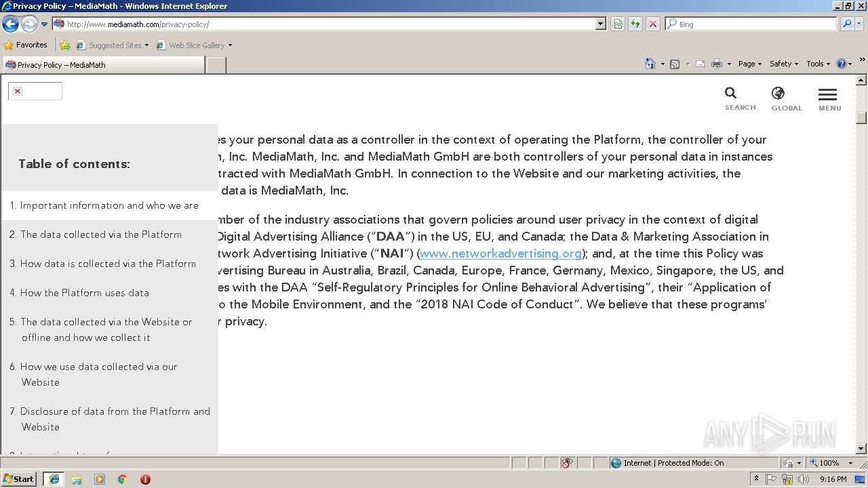This screenshot has width=868, height=488.
Task: Click the Windows Start button
Action: (x=19, y=479)
